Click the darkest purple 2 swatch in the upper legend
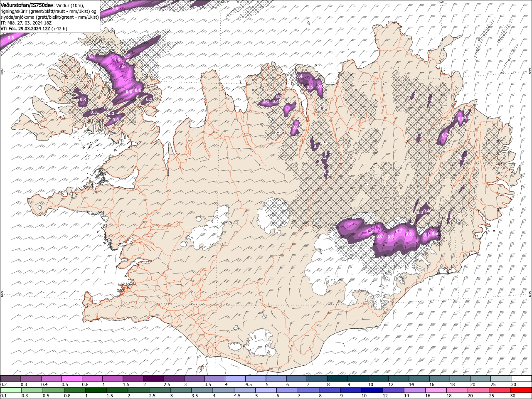This screenshot has width=532, height=399. (153, 379)
